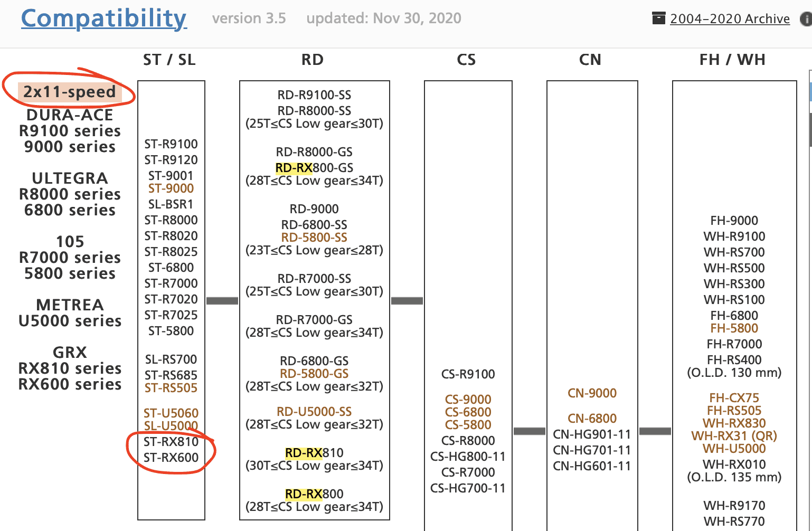Click the 'WH-RS100' entry
812x531 pixels.
pyautogui.click(x=734, y=300)
